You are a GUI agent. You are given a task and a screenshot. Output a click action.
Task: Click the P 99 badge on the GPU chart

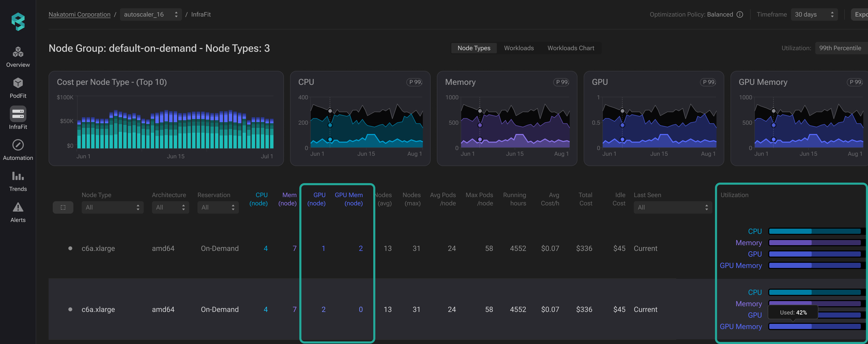tap(708, 82)
